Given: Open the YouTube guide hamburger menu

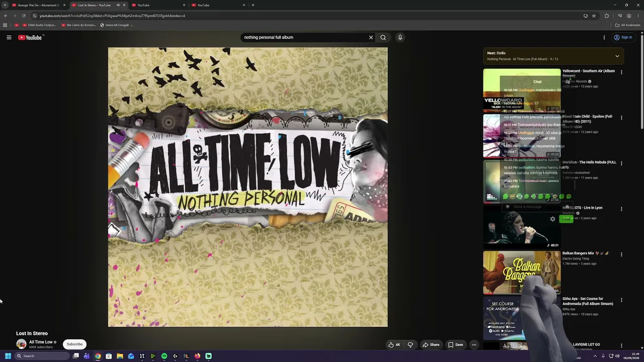Looking at the screenshot, I should 9,37.
